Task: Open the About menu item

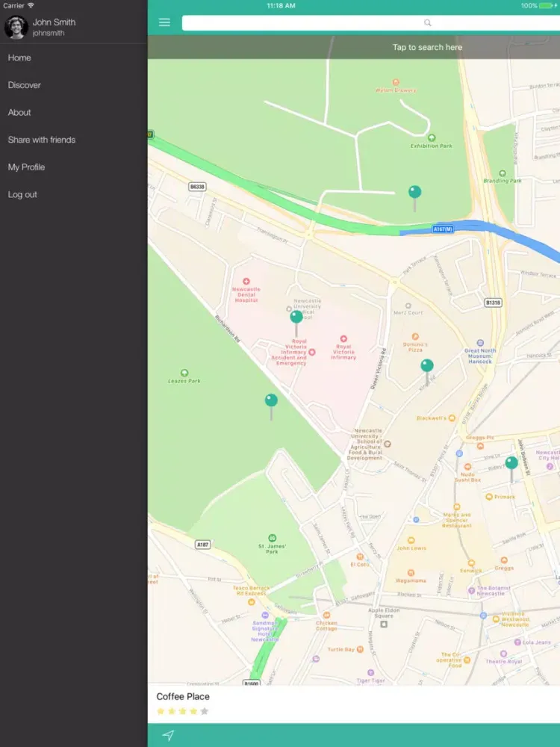Action: coord(19,113)
